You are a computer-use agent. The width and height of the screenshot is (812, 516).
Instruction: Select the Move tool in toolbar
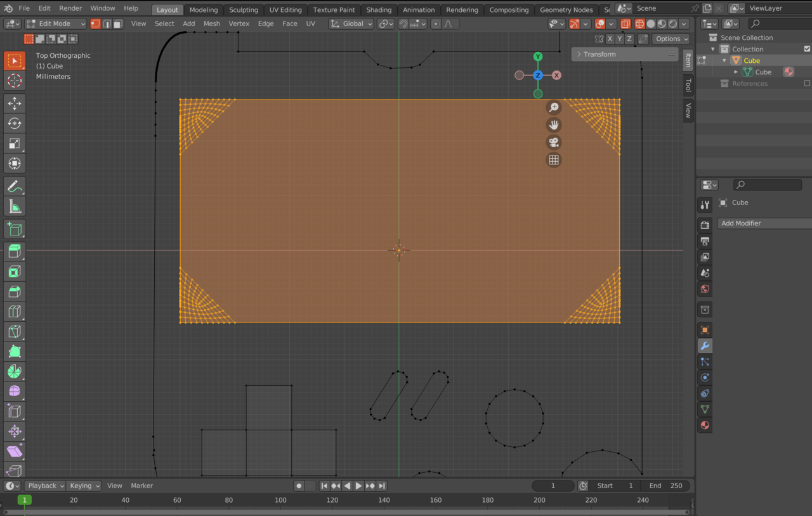pos(15,103)
